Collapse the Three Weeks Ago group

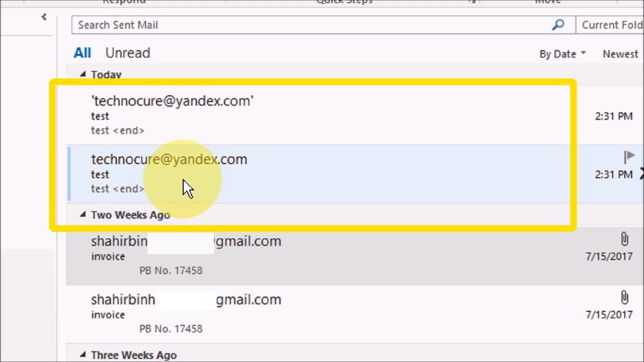pyautogui.click(x=83, y=355)
